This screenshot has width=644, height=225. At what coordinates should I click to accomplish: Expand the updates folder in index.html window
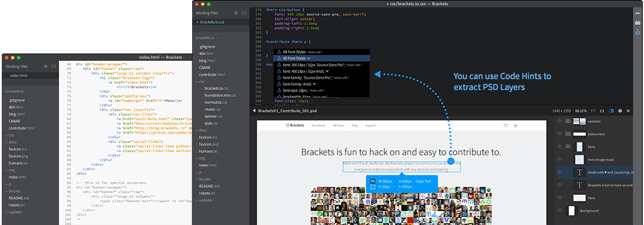[x=7, y=212]
